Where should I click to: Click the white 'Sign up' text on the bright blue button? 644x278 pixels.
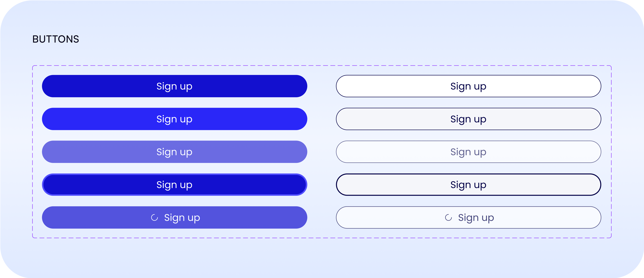click(174, 119)
